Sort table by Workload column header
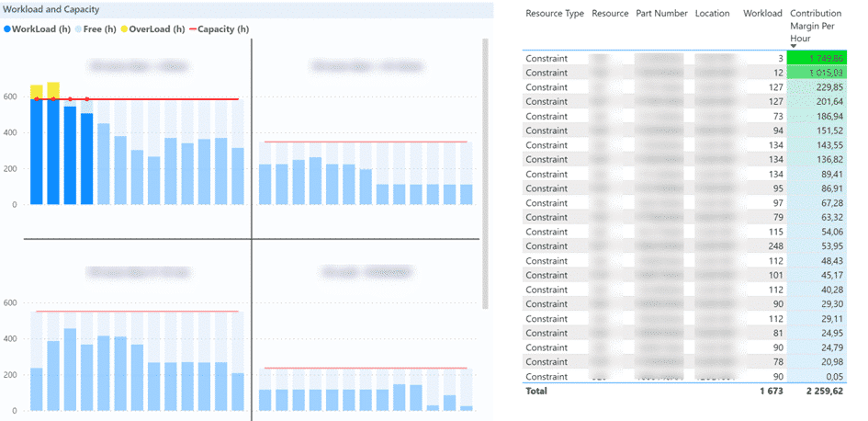 click(x=762, y=14)
